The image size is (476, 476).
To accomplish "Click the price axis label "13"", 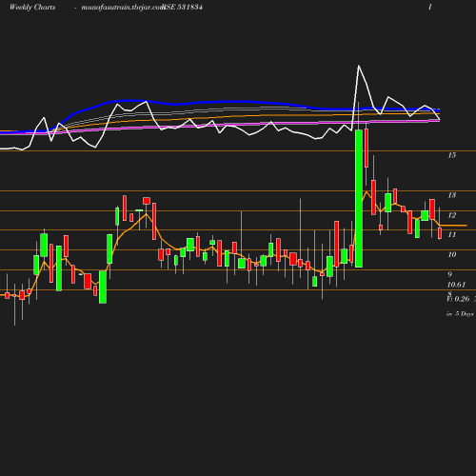I will [452, 195].
